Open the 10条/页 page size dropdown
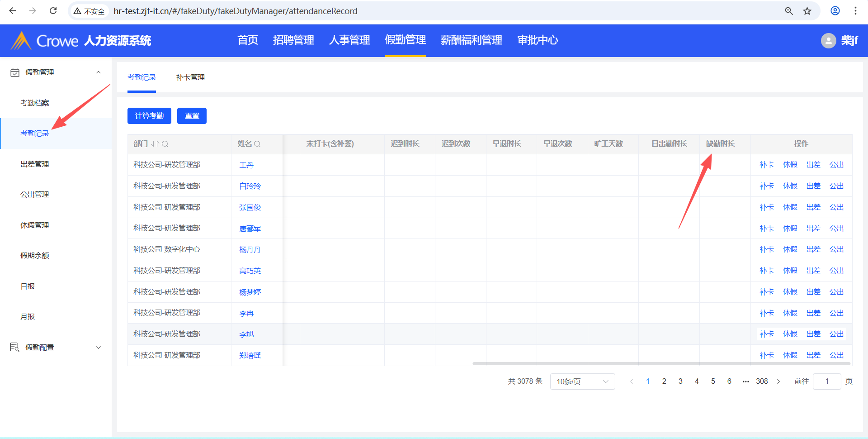The height and width of the screenshot is (439, 868). click(x=582, y=382)
